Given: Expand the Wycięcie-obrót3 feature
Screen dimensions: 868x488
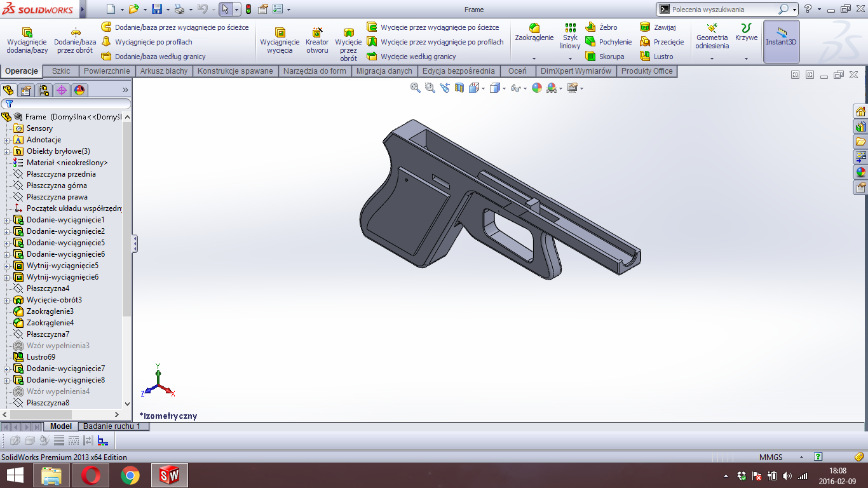Looking at the screenshot, I should (x=6, y=300).
